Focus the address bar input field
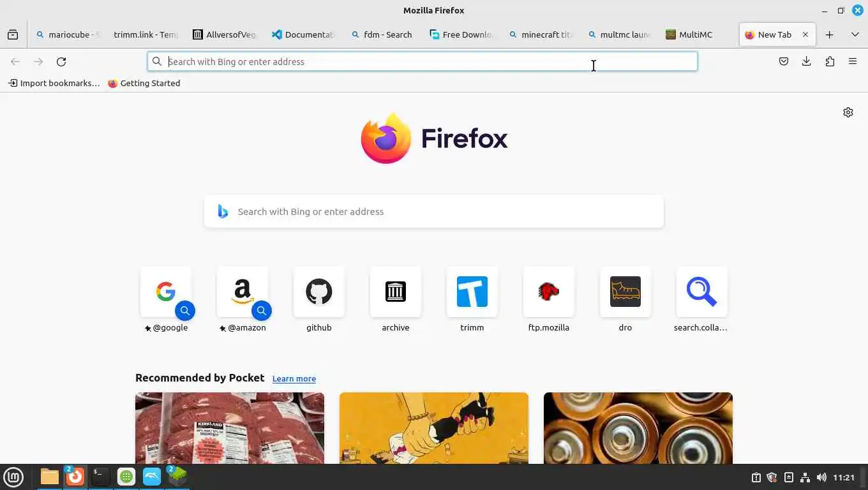 (423, 62)
